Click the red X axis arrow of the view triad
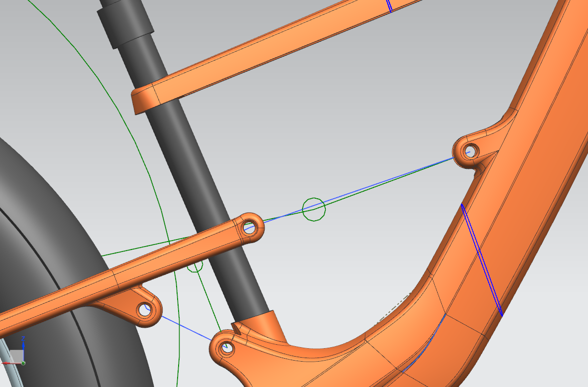588x387 pixels. coord(6,364)
